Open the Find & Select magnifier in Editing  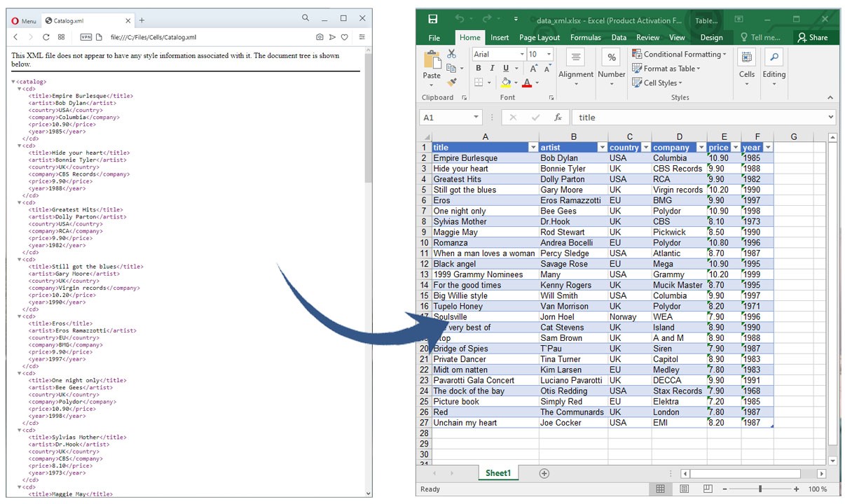(x=774, y=57)
